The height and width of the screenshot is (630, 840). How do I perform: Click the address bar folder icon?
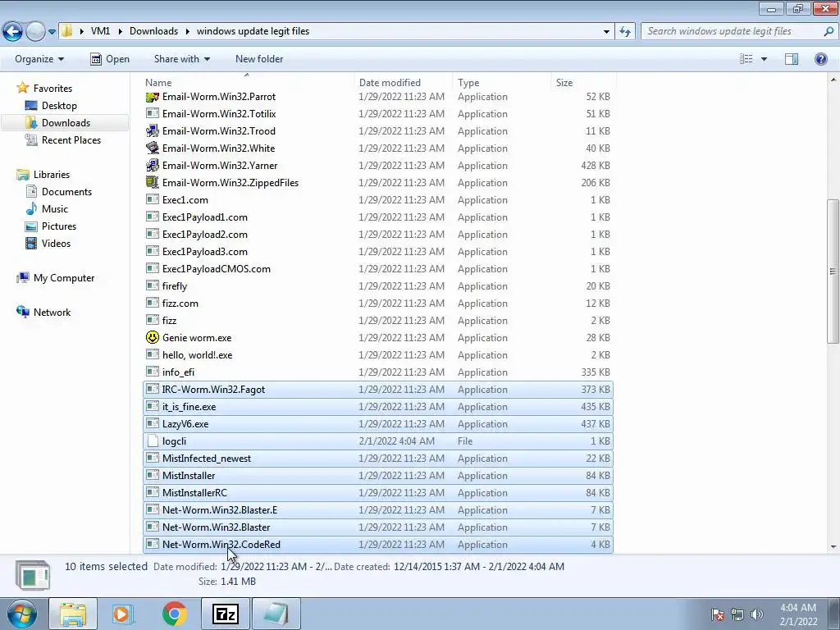point(66,31)
